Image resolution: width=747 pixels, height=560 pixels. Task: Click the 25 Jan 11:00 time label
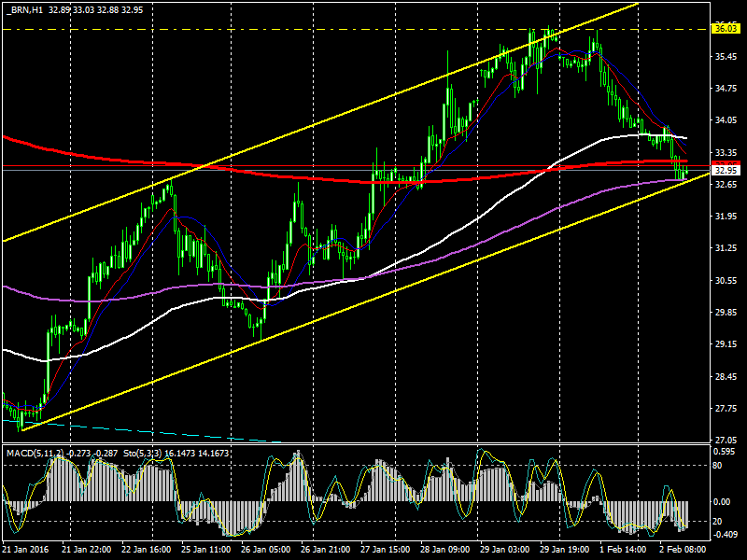click(206, 549)
